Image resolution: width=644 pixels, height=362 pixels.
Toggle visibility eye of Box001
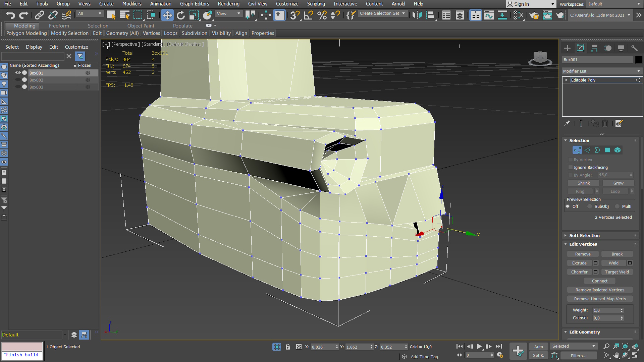point(18,73)
